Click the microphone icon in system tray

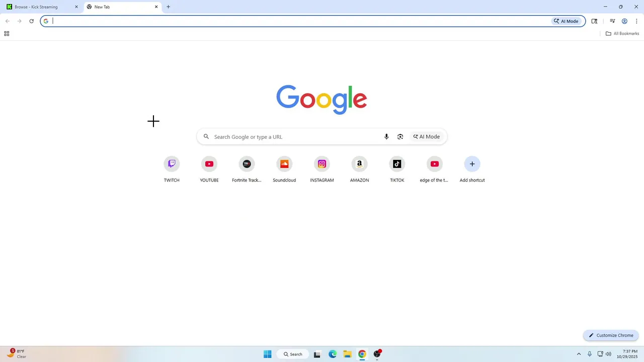tap(590, 354)
